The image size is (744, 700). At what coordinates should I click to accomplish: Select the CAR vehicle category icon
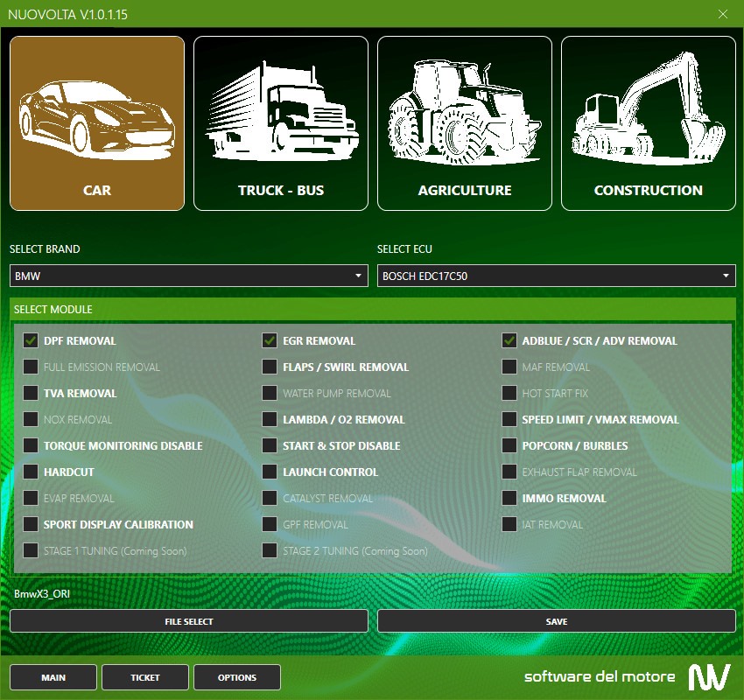[97, 122]
